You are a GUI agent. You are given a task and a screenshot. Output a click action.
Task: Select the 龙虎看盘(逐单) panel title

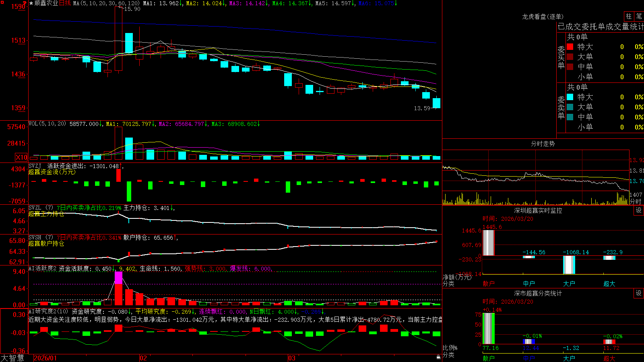(543, 16)
